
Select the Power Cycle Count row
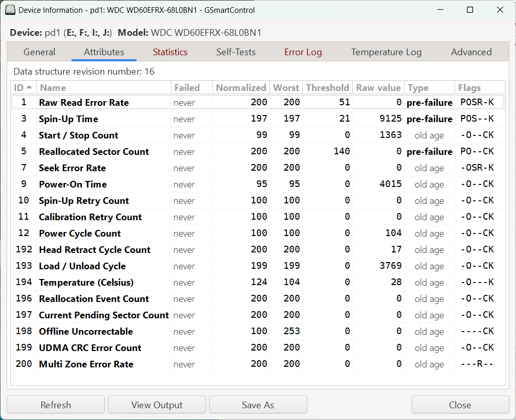258,233
